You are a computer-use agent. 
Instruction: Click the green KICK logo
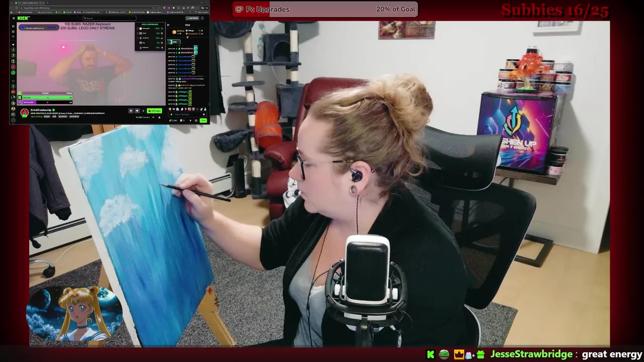point(23,18)
